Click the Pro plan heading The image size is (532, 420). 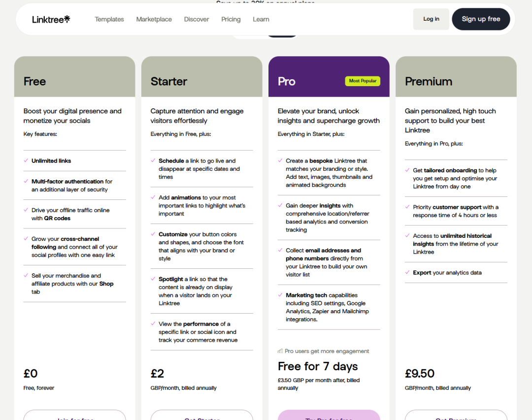[286, 81]
